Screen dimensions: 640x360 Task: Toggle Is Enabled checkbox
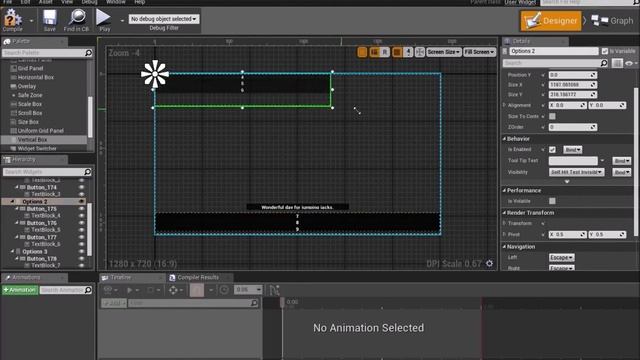(x=552, y=149)
